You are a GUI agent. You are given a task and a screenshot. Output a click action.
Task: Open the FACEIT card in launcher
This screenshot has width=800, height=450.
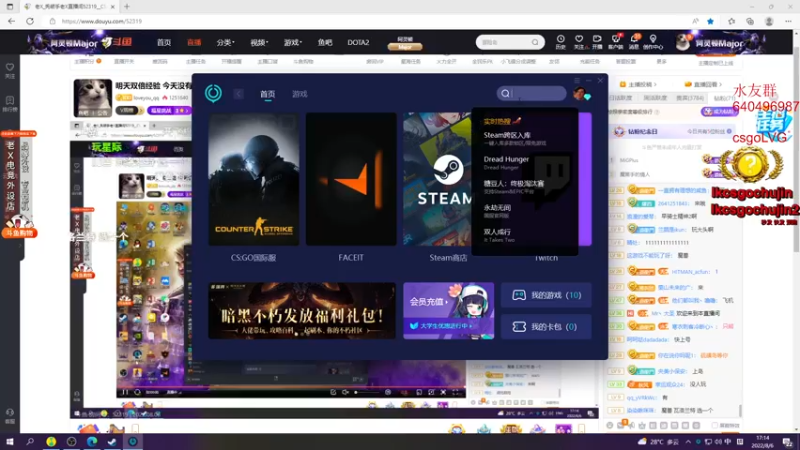[x=351, y=179]
